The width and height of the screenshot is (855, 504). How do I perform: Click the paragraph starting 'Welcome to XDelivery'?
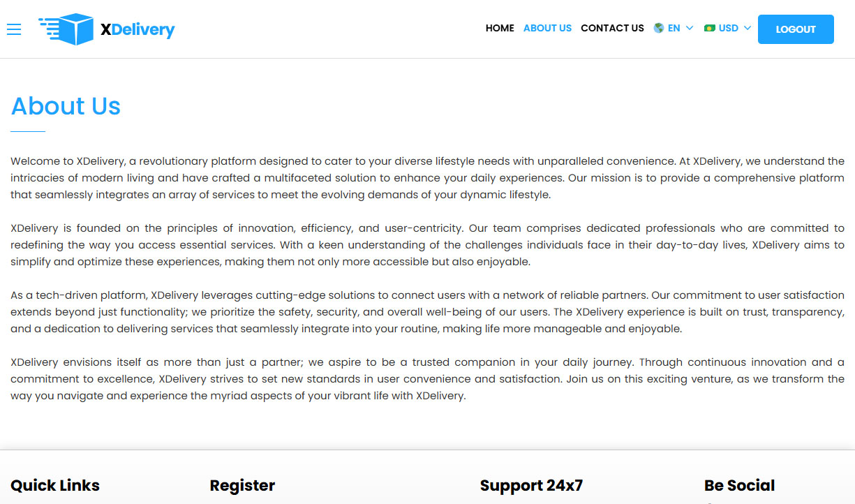pyautogui.click(x=427, y=178)
